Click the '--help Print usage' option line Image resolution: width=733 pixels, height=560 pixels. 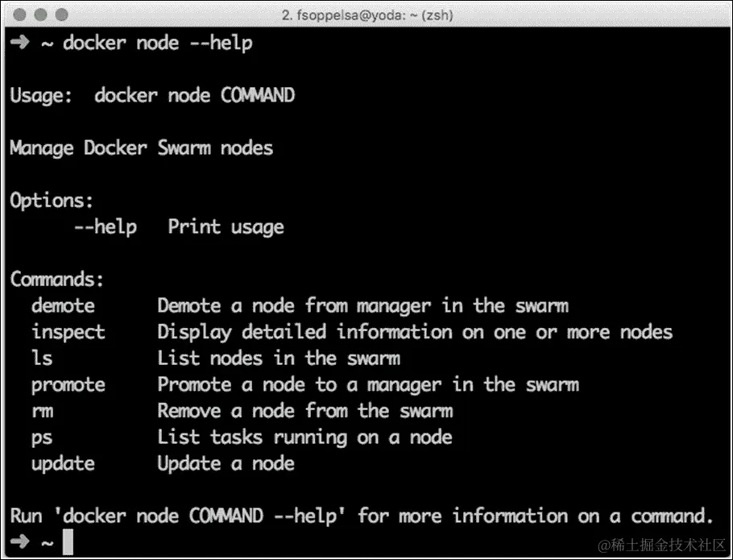click(x=179, y=227)
